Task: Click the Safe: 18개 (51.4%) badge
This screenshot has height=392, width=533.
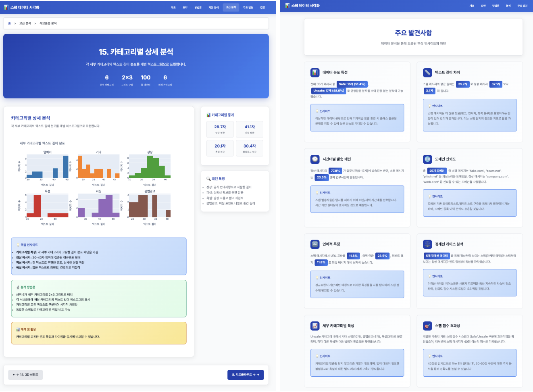Action: pos(352,84)
